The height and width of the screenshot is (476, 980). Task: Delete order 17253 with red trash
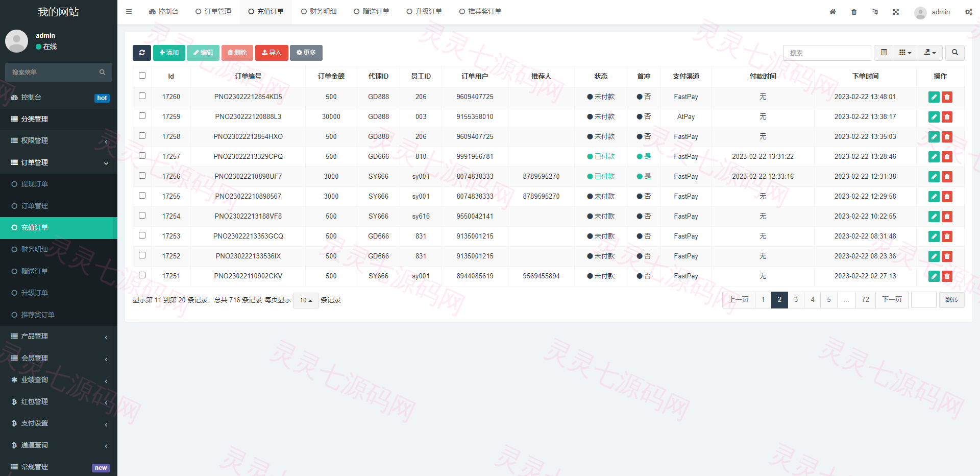point(947,236)
